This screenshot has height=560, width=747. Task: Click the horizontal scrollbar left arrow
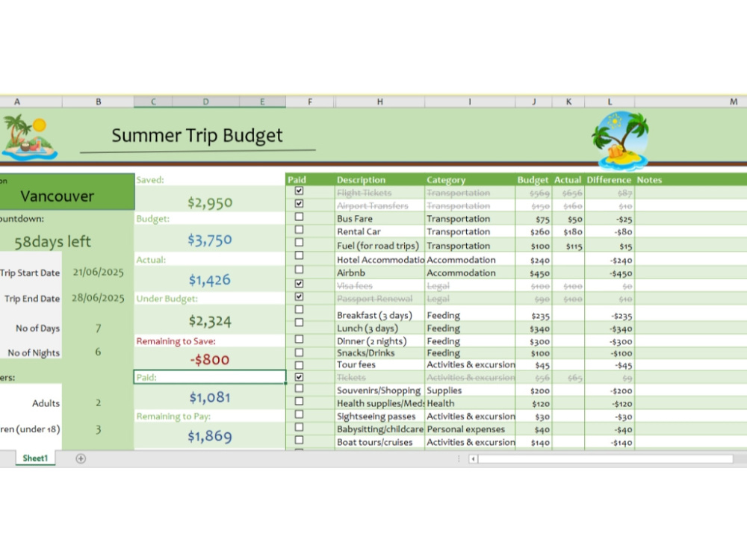(473, 459)
